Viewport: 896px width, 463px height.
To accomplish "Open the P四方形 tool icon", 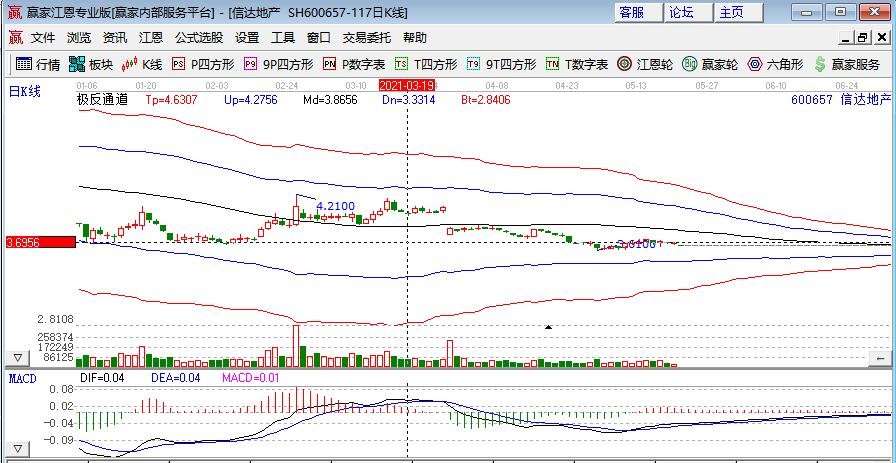I will [203, 65].
